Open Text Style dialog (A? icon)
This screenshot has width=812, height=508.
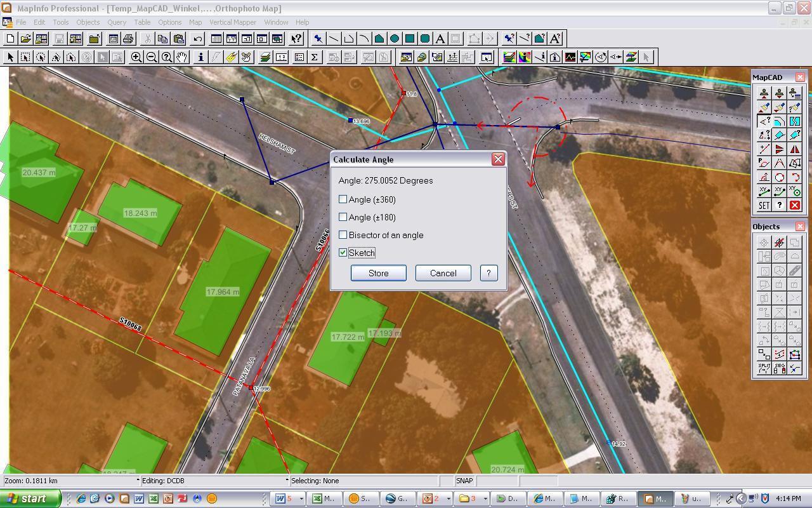tap(555, 39)
